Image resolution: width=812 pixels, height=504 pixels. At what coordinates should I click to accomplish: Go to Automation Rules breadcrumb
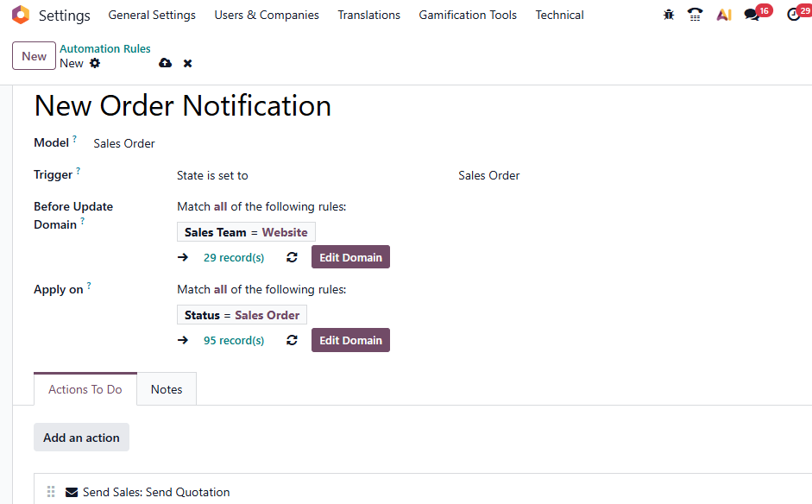point(105,49)
